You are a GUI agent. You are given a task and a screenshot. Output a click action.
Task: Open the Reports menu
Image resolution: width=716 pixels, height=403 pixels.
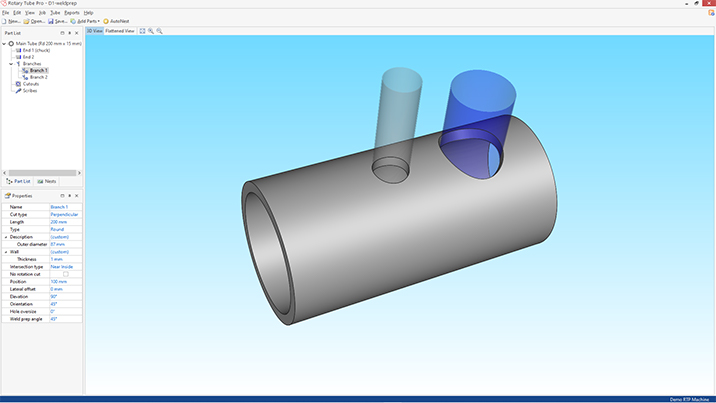point(72,12)
